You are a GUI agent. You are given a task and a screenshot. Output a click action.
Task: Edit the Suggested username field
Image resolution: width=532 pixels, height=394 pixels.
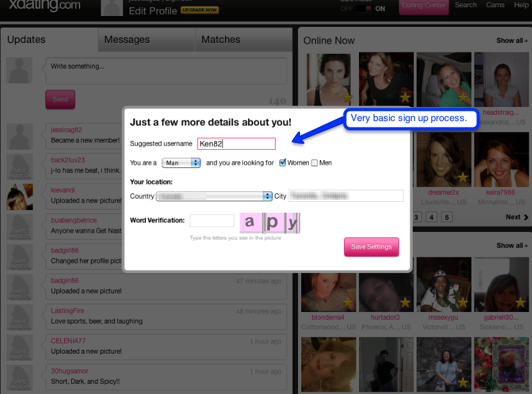coord(236,144)
